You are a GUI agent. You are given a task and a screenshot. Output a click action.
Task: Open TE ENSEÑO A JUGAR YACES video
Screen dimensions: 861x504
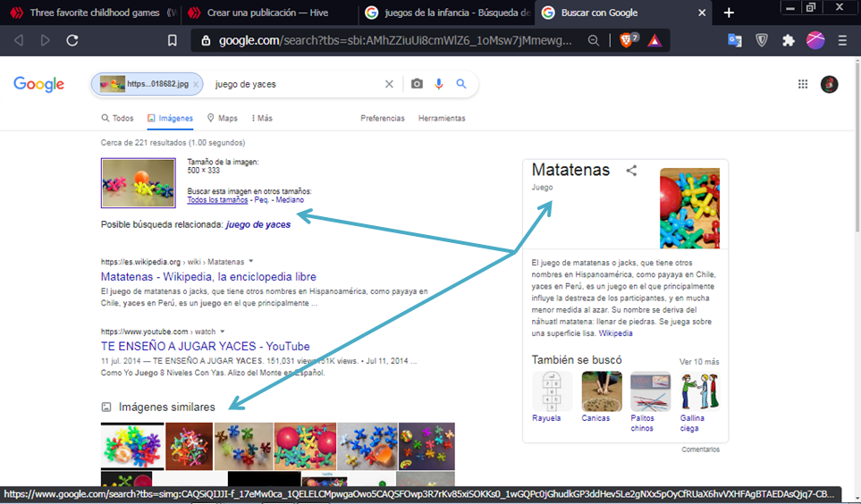(206, 347)
